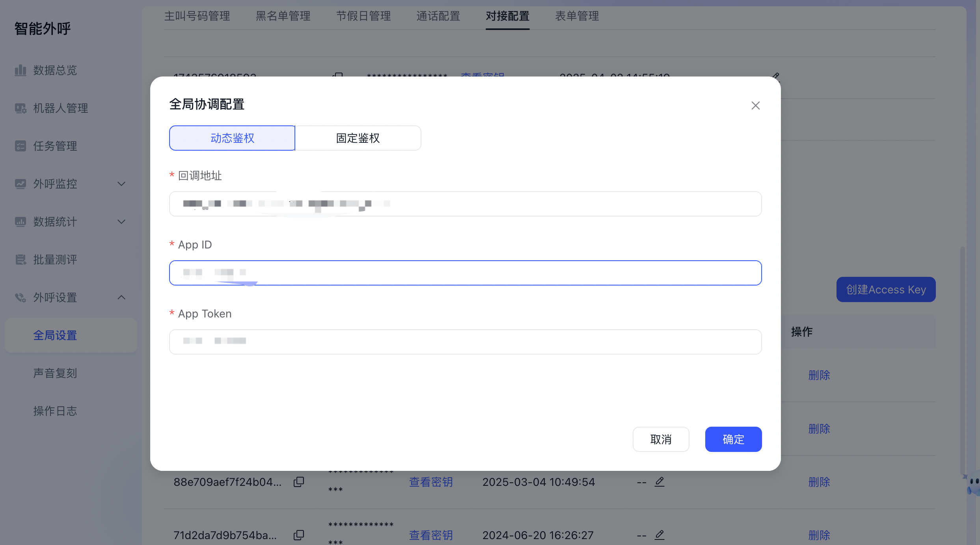Image resolution: width=980 pixels, height=545 pixels.
Task: Edit remark for the 2024-06-20 key row
Action: coord(660,535)
